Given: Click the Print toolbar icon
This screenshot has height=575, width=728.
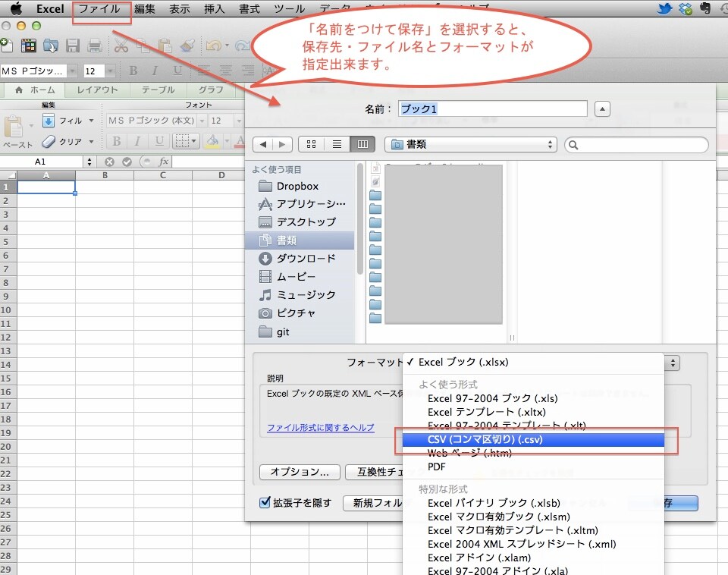Looking at the screenshot, I should [94, 46].
